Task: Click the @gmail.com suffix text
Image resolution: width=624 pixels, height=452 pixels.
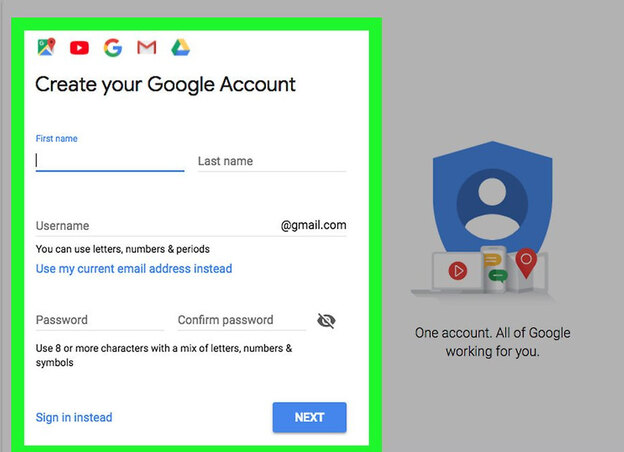Action: click(314, 225)
